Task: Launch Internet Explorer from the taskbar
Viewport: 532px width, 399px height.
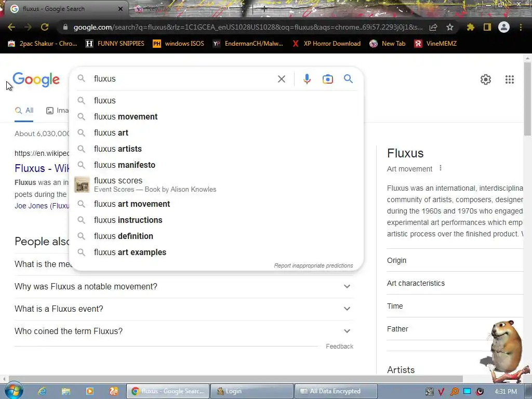Action: coord(42,391)
